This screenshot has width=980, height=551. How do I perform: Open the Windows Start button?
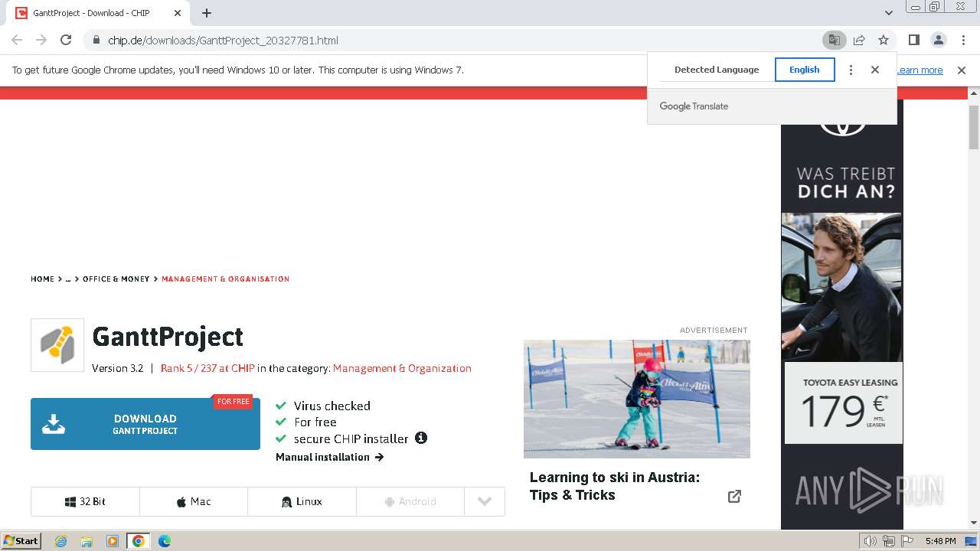(x=21, y=540)
